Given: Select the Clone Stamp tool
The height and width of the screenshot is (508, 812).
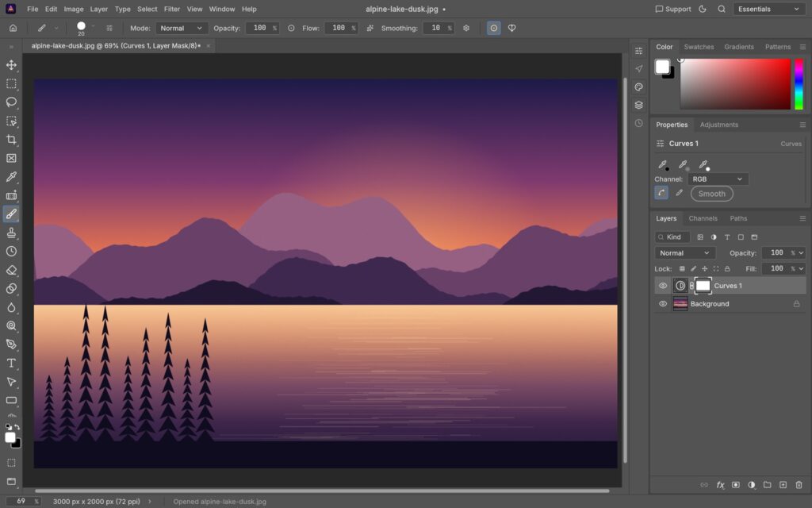Looking at the screenshot, I should pyautogui.click(x=11, y=233).
